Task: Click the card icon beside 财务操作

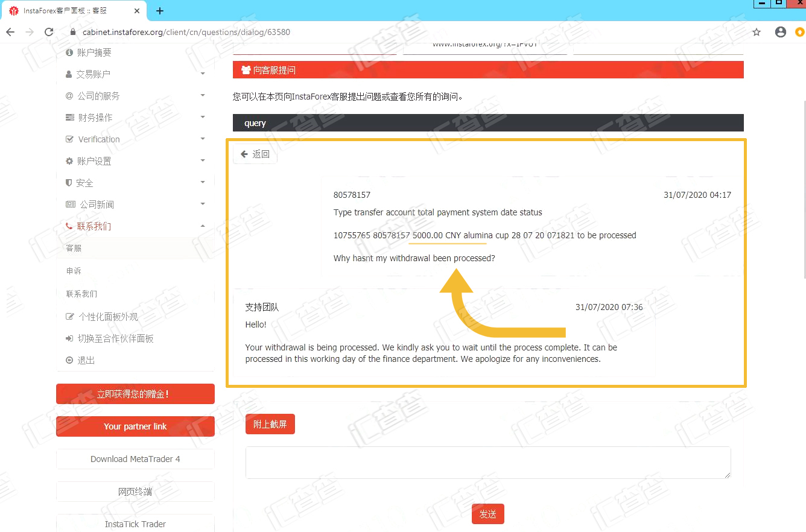Action: [70, 118]
